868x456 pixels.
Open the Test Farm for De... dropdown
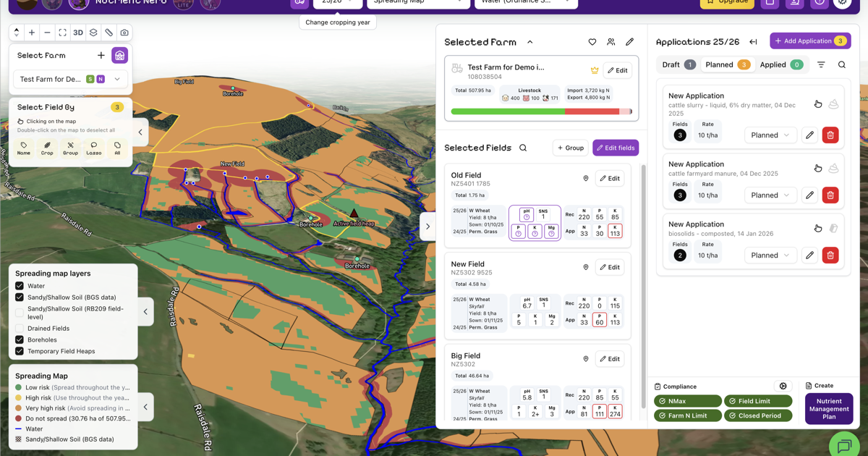click(x=70, y=79)
